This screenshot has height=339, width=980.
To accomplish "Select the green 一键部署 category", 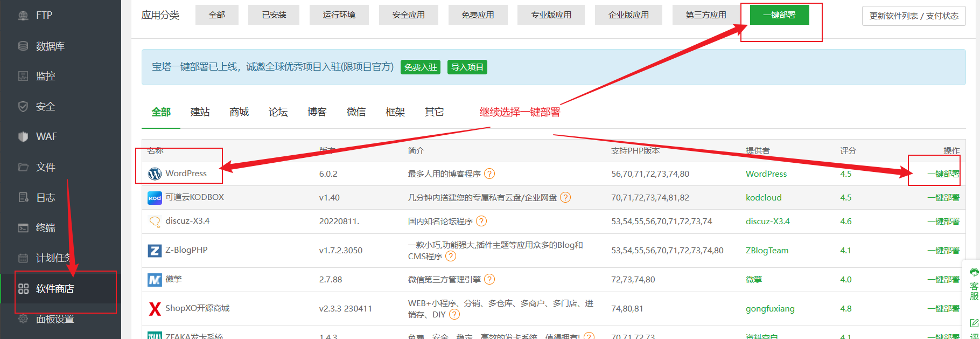I will [779, 15].
